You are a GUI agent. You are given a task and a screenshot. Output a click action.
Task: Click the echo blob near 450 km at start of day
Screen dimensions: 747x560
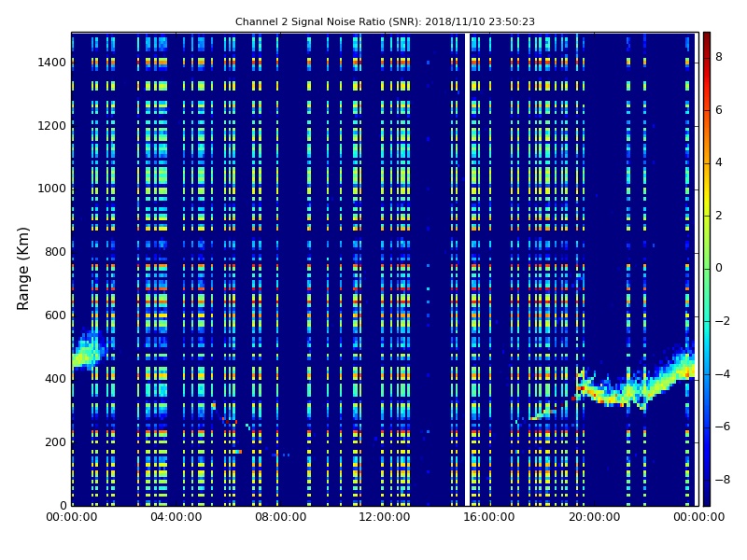88,350
